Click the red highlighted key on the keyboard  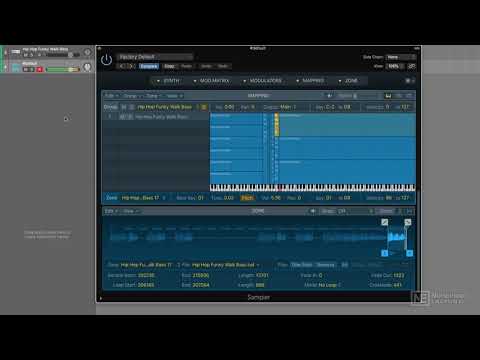280,187
